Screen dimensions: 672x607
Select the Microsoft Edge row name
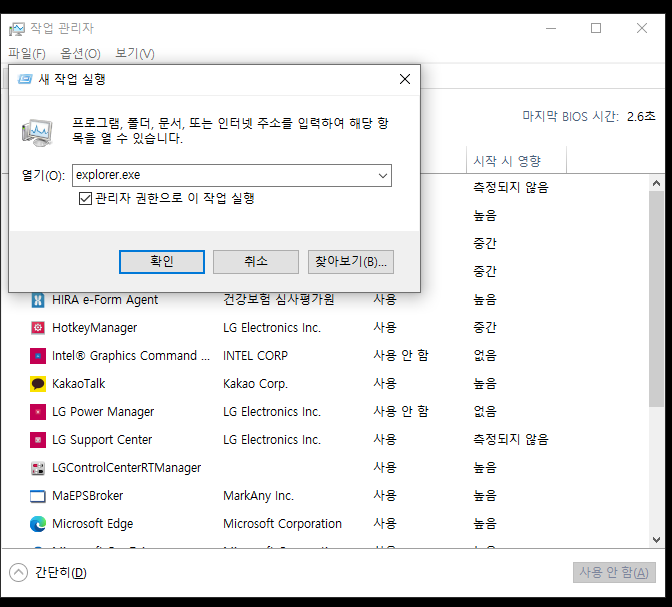pyautogui.click(x=93, y=524)
